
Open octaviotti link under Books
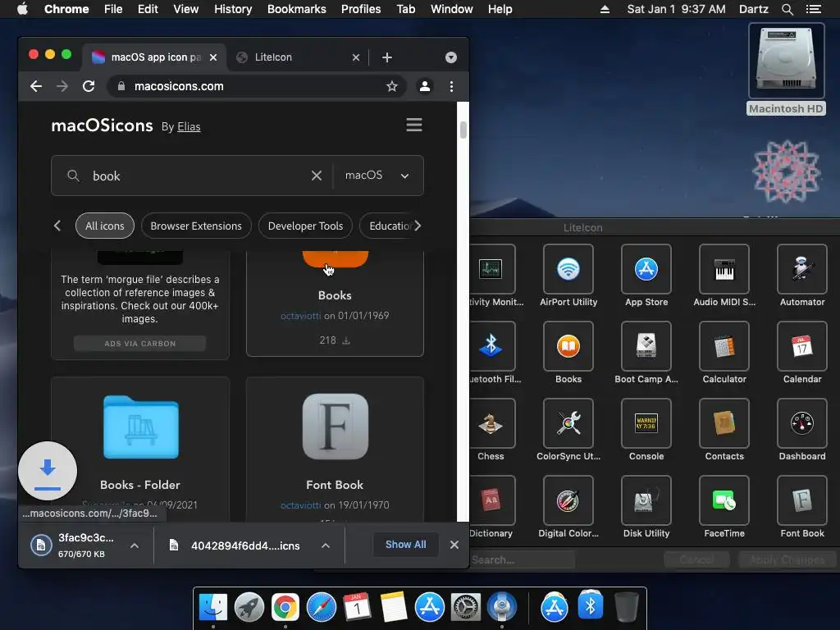coord(300,316)
